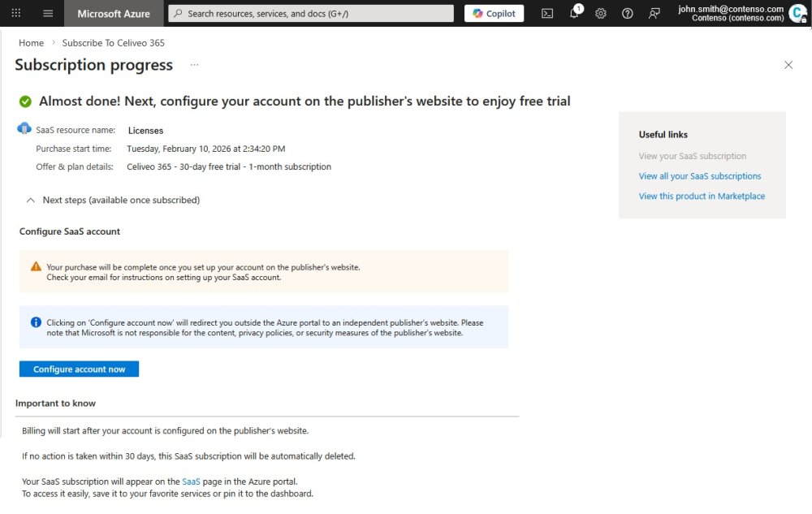Open the app launcher grid icon
The image size is (812, 514).
[x=16, y=13]
